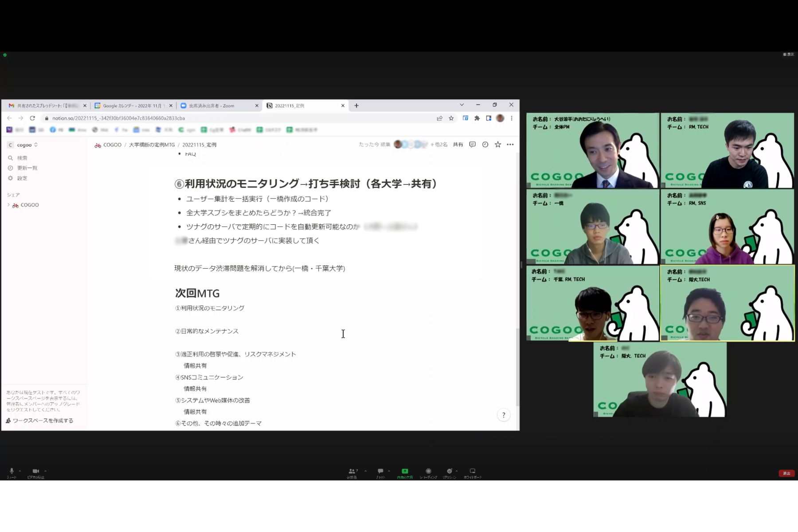Click red leave meeting button

(x=786, y=473)
